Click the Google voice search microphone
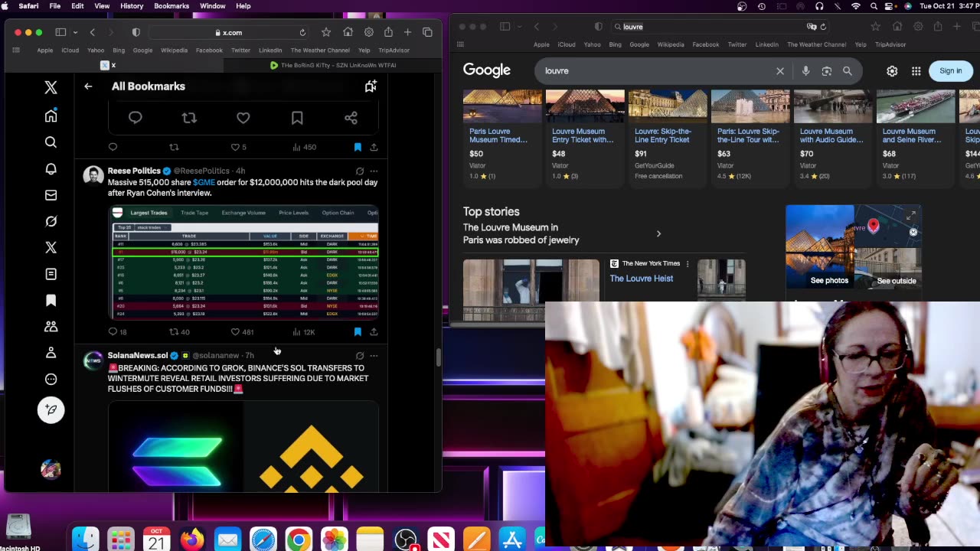Image resolution: width=980 pixels, height=551 pixels. pos(805,70)
